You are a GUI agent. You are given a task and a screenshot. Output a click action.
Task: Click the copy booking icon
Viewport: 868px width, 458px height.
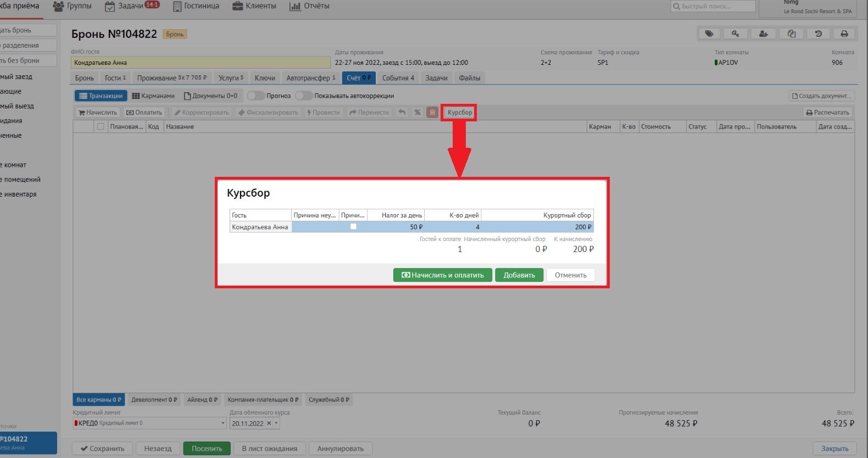791,34
